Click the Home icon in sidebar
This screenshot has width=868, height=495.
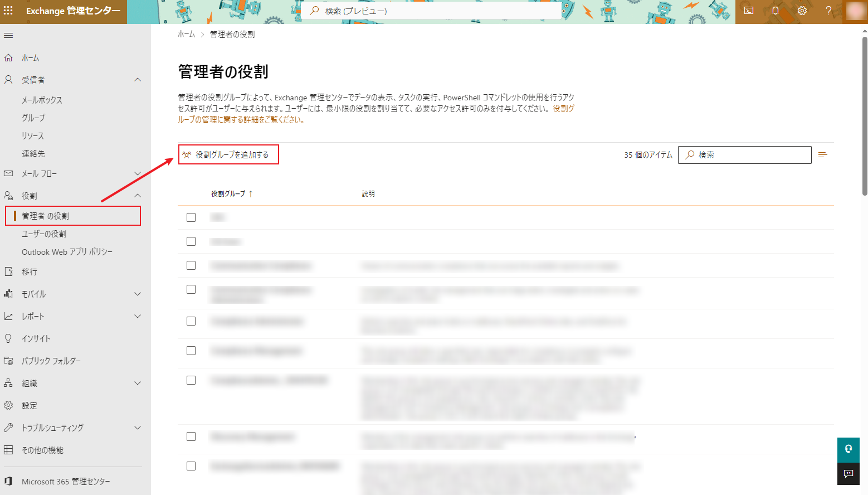pyautogui.click(x=8, y=58)
